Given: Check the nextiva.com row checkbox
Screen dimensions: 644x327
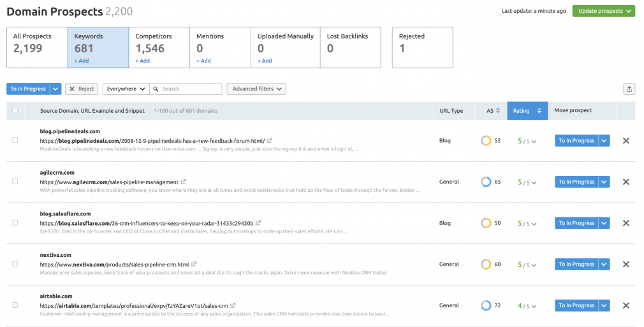Looking at the screenshot, I should [x=15, y=264].
